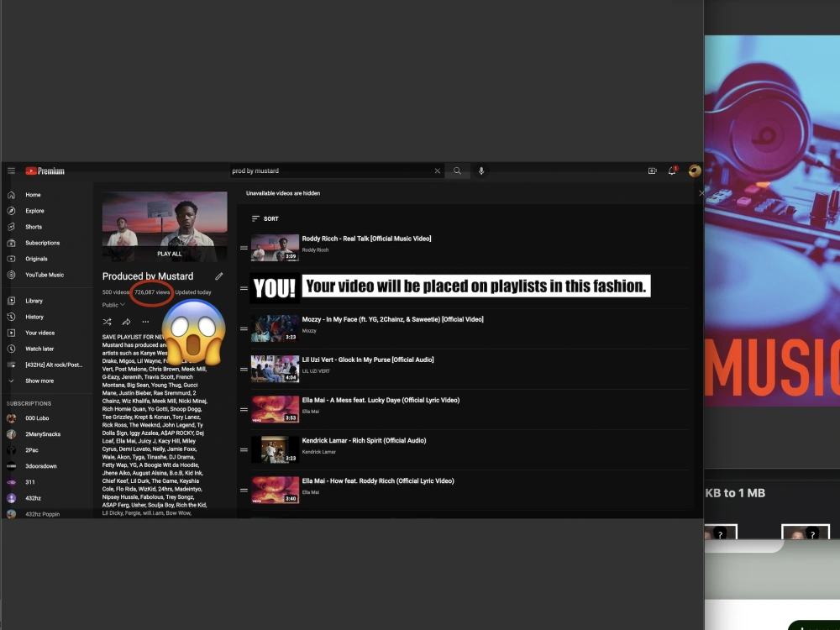This screenshot has height=630, width=840.
Task: Open Kendrick Lamar Rich Spirit thumbnail
Action: [x=275, y=449]
